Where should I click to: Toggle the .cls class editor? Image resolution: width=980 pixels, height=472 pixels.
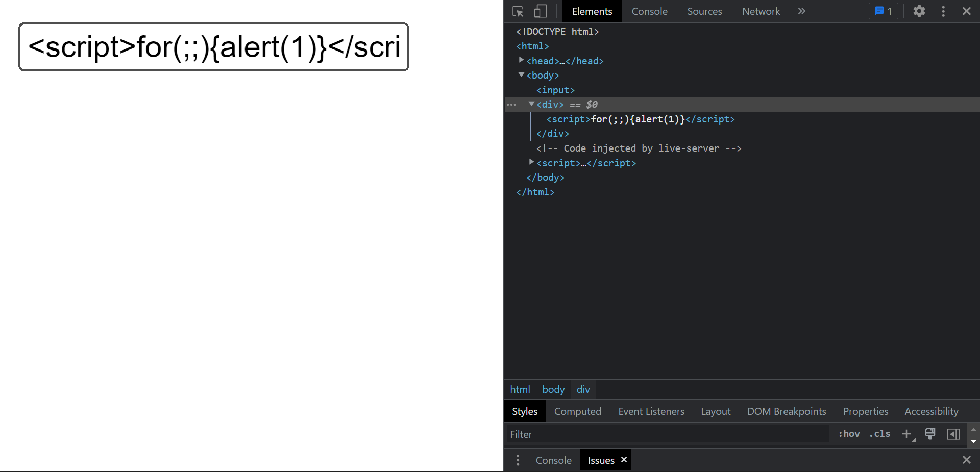click(x=880, y=434)
